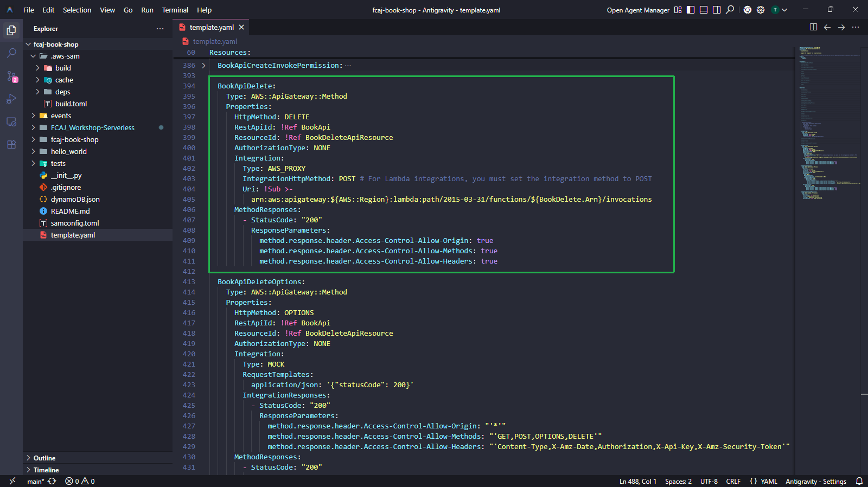This screenshot has height=487, width=868.
Task: Collapse the fcaj-book-shop root folder
Action: [28, 44]
